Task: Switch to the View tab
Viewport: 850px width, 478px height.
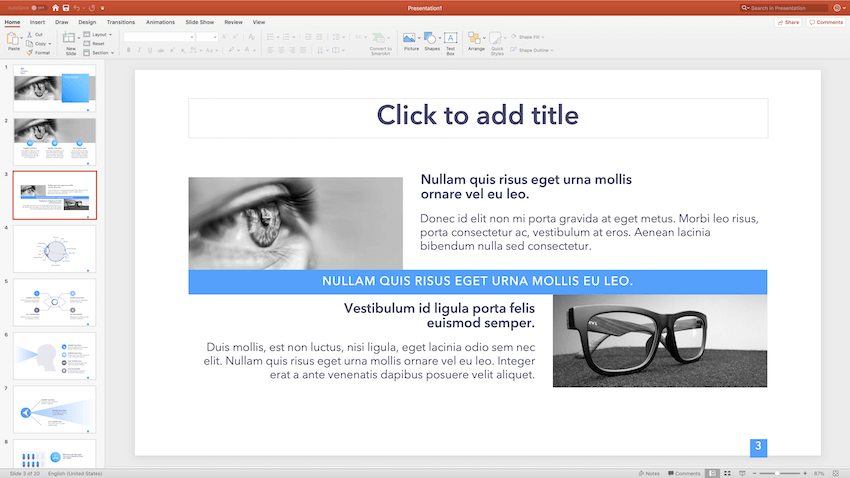Action: (259, 22)
